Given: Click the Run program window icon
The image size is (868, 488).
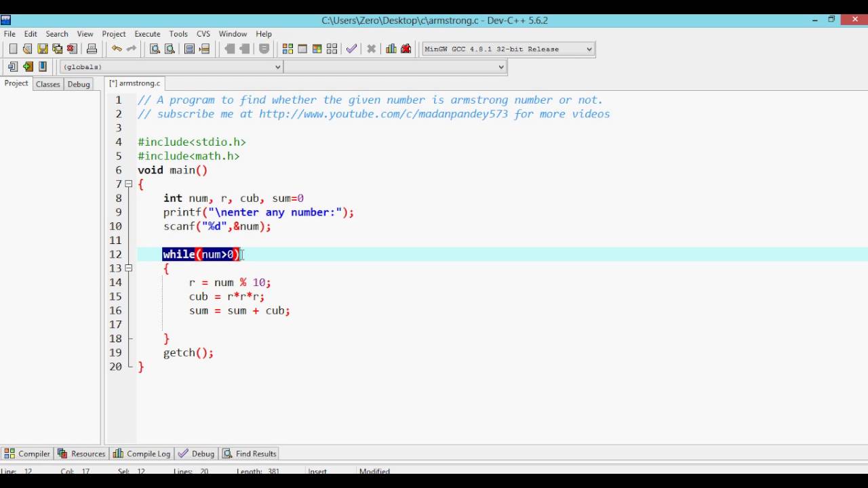Looking at the screenshot, I should point(302,49).
